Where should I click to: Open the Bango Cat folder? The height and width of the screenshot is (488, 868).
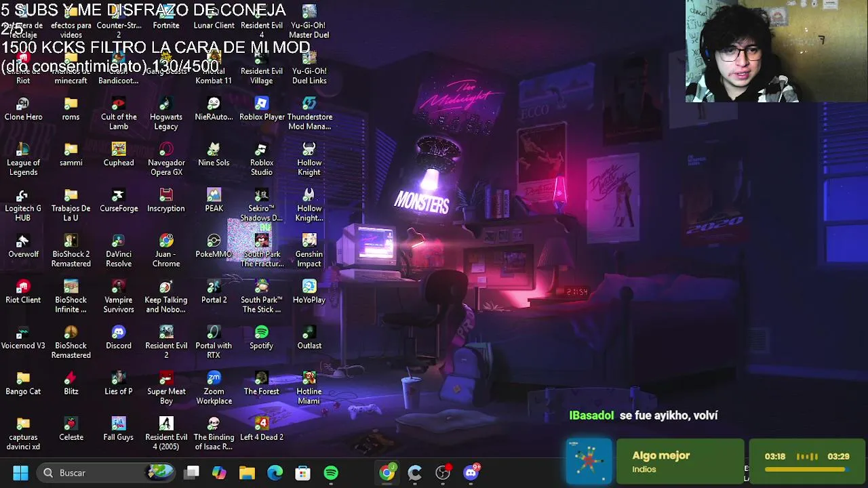coord(23,383)
